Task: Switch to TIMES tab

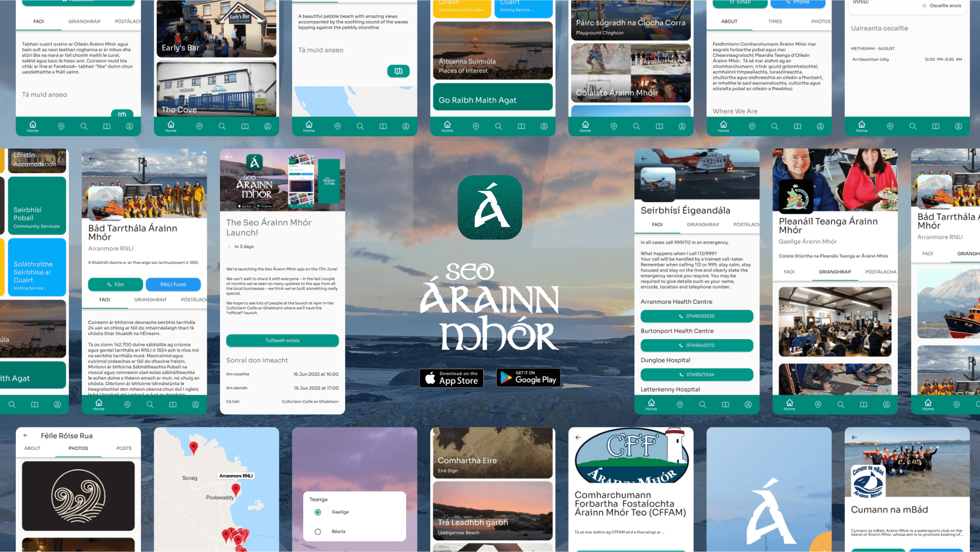Action: point(775,21)
